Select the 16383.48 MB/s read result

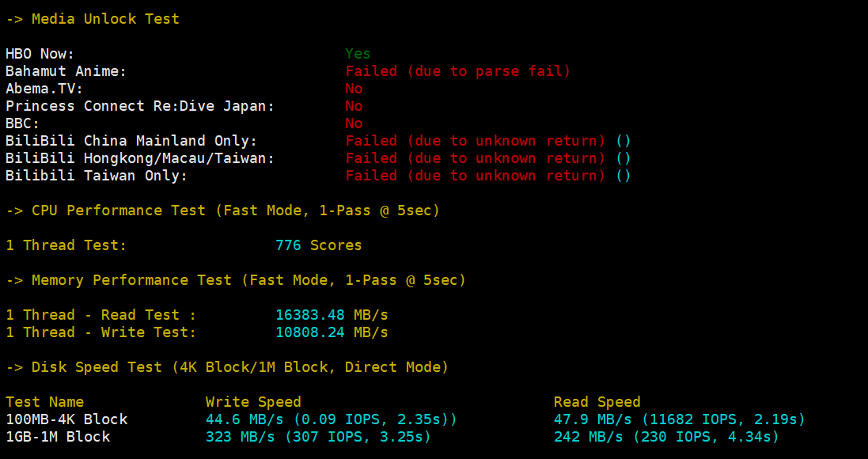(332, 315)
